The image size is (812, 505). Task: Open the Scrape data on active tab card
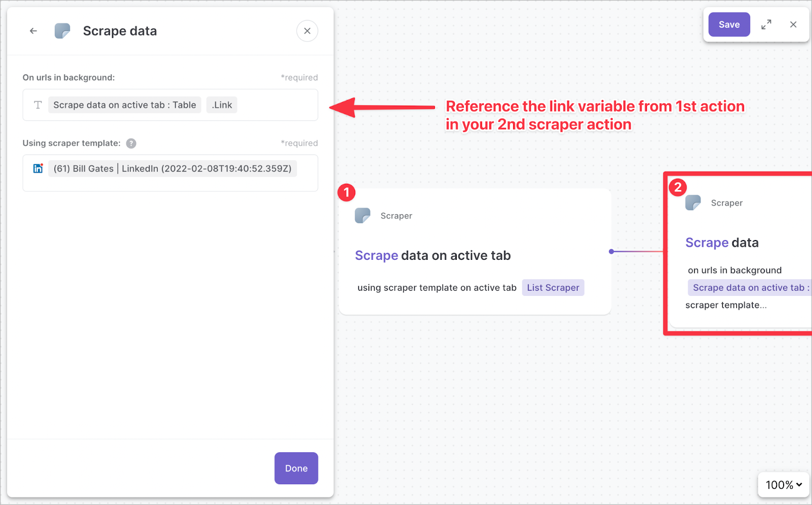pos(475,252)
